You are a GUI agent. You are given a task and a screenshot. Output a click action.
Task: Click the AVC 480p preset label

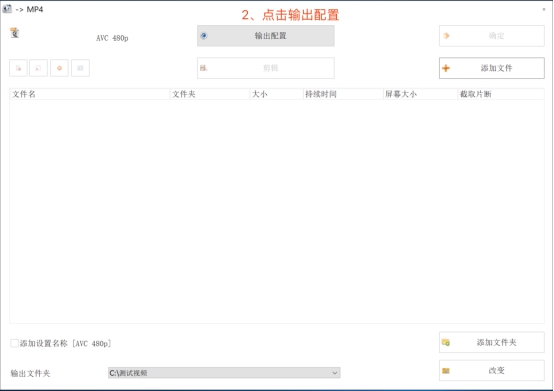tap(112, 38)
